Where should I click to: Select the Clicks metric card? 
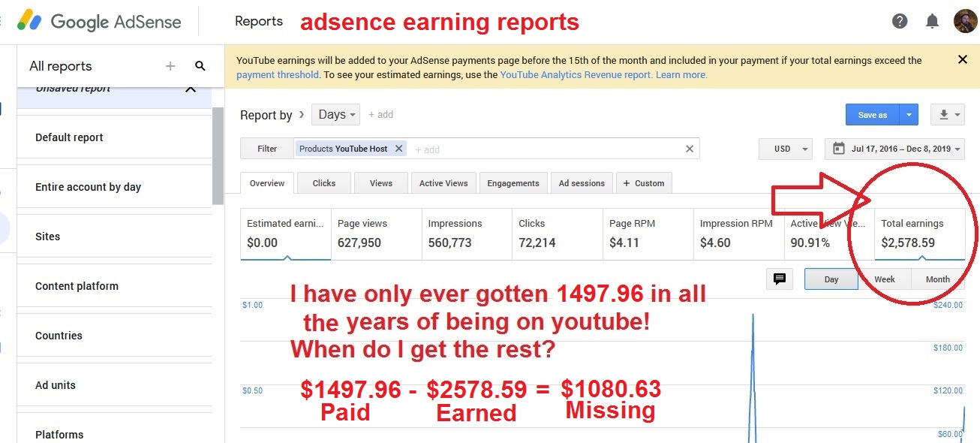[558, 234]
